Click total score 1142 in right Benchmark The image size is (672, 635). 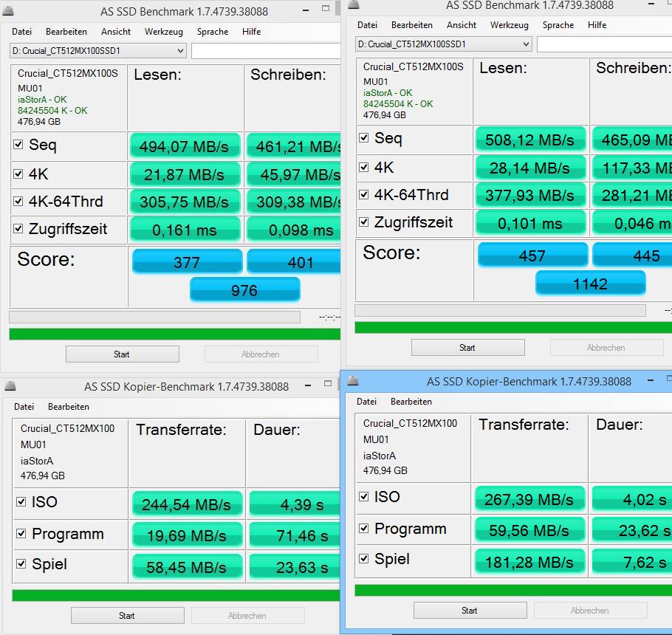(590, 284)
